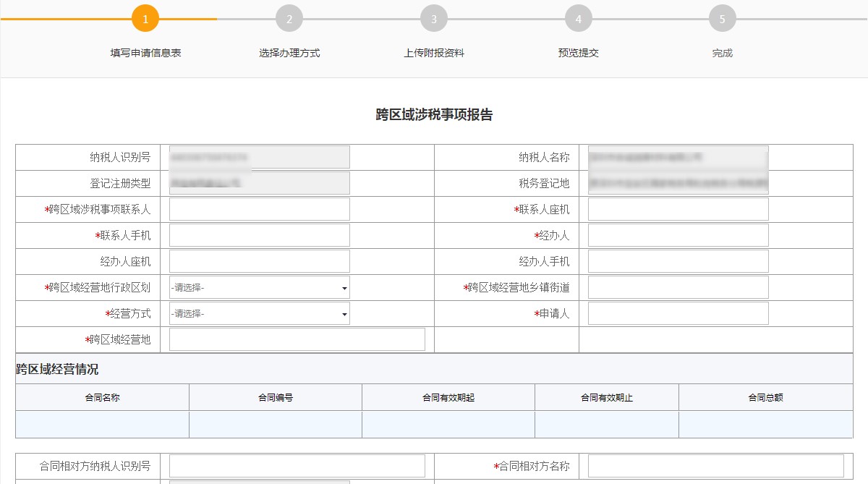Focus the 经办人手机 text box
Screen dimensions: 868x484
click(x=678, y=261)
